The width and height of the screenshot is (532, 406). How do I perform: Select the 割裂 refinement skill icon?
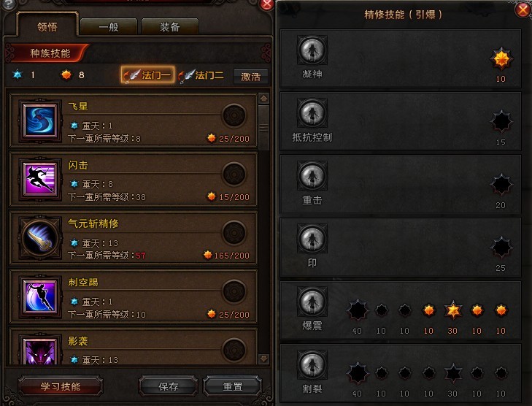pyautogui.click(x=312, y=365)
